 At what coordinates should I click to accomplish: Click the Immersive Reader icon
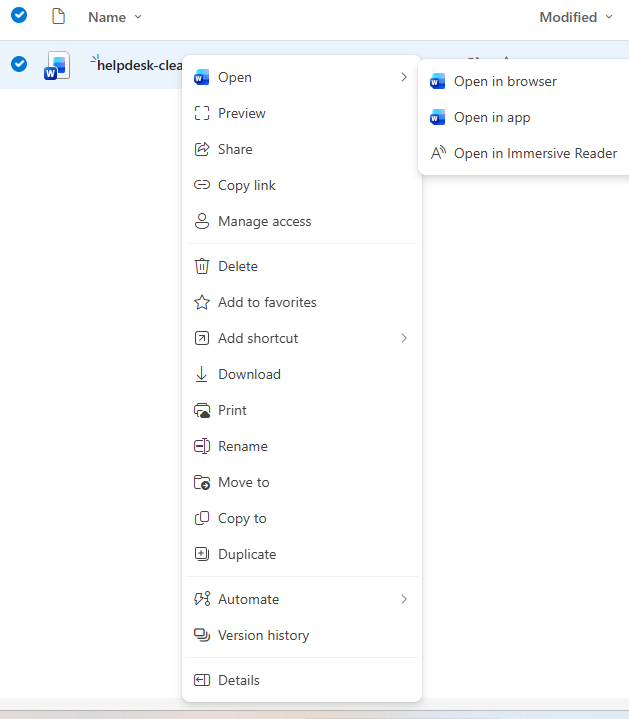(x=438, y=153)
